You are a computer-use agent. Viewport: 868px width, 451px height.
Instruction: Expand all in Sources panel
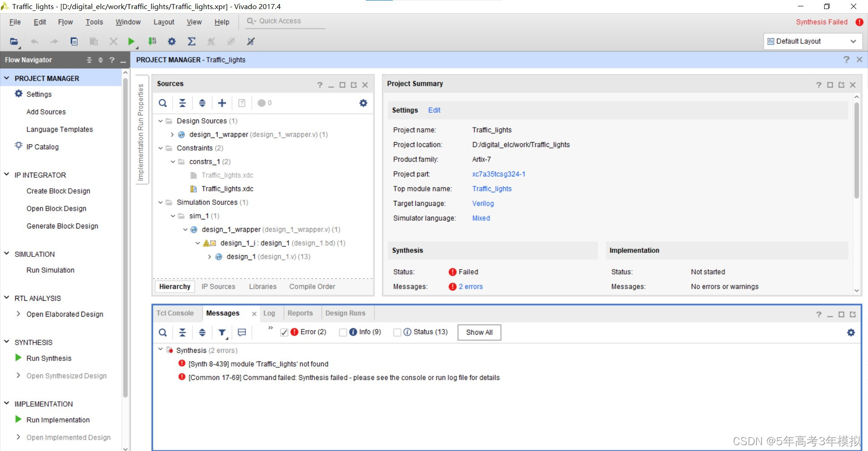coord(202,103)
